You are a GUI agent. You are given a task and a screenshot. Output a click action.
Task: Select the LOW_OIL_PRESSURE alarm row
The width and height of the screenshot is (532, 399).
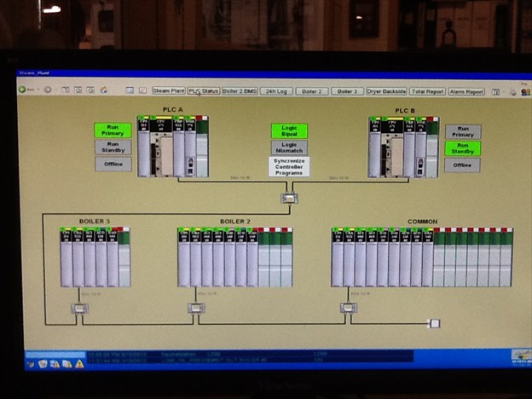[x=250, y=360]
